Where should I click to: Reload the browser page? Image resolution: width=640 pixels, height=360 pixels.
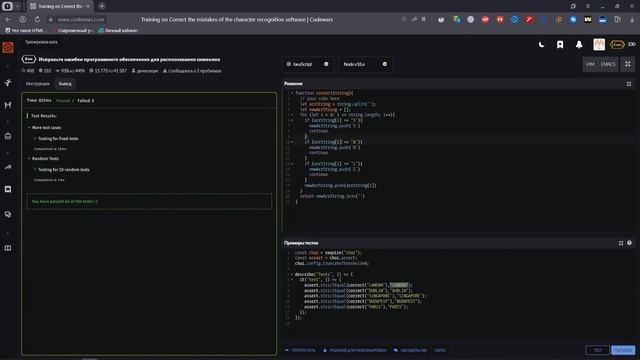point(37,20)
